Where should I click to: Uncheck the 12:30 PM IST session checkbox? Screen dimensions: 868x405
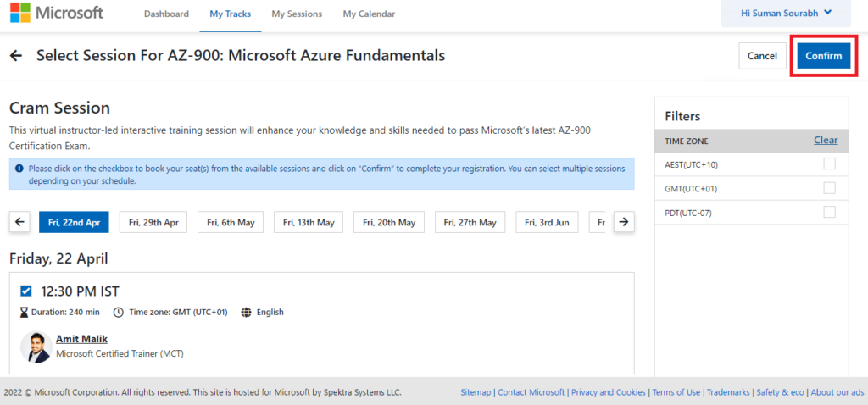click(25, 291)
